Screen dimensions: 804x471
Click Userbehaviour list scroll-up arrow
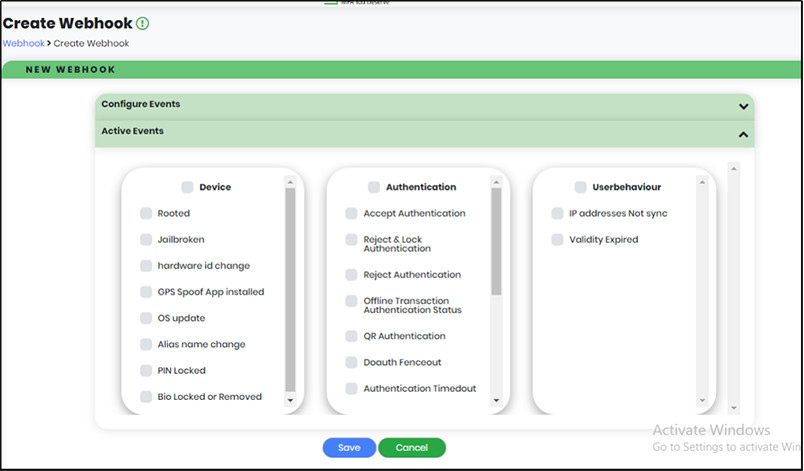[x=702, y=182]
